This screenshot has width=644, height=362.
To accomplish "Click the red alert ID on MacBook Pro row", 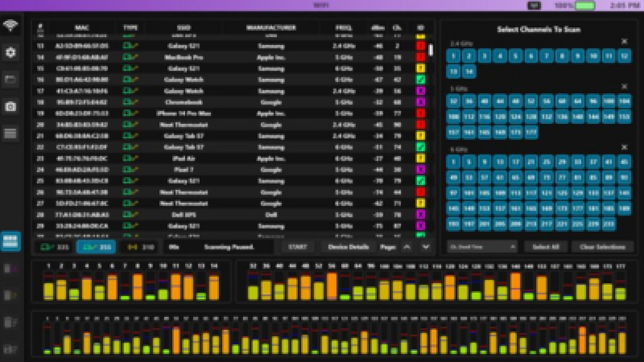I will pyautogui.click(x=420, y=57).
